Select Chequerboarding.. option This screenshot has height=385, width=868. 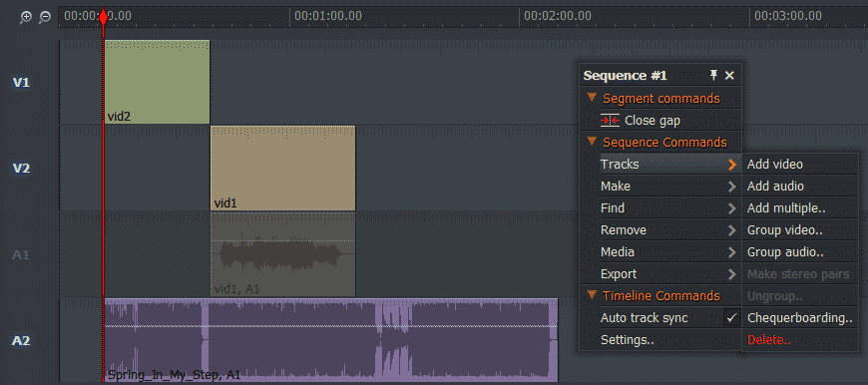(800, 318)
